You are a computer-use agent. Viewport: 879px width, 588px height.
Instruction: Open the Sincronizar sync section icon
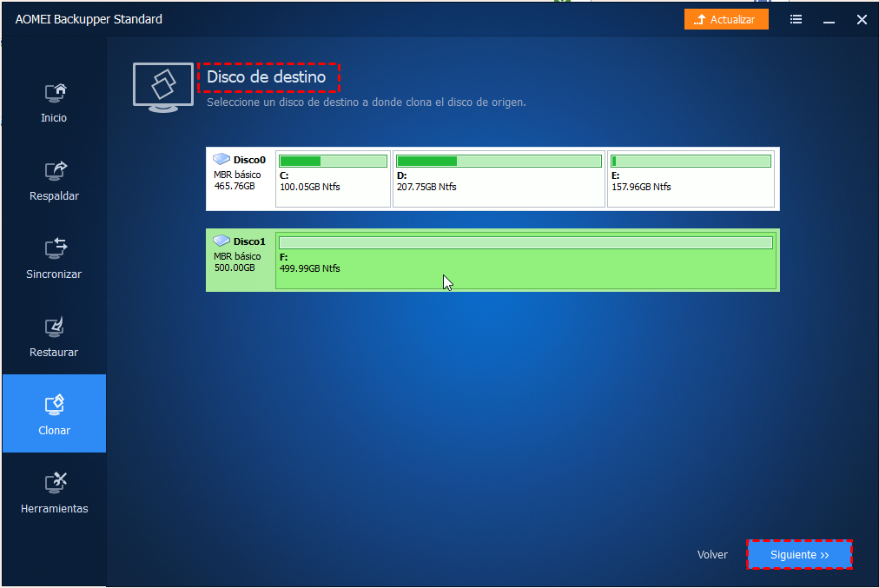[55, 248]
